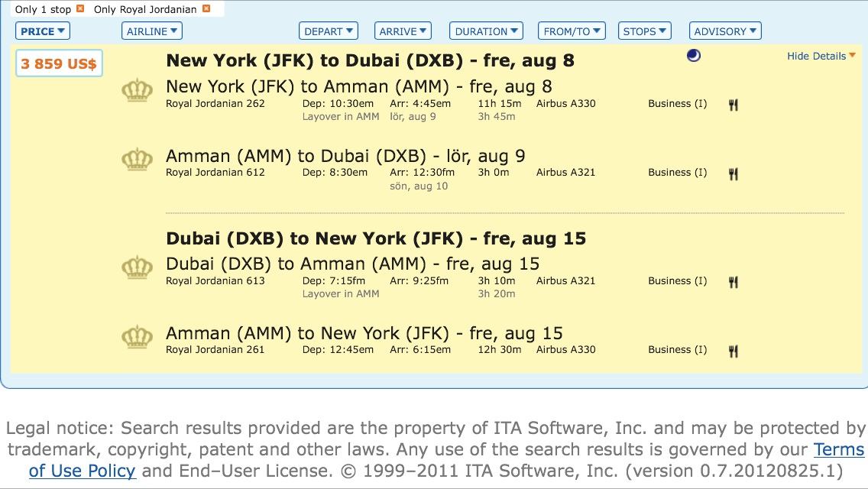The height and width of the screenshot is (489, 868).
Task: Click Royal Jordanian crown logo for flight 262
Action: pyautogui.click(x=138, y=91)
